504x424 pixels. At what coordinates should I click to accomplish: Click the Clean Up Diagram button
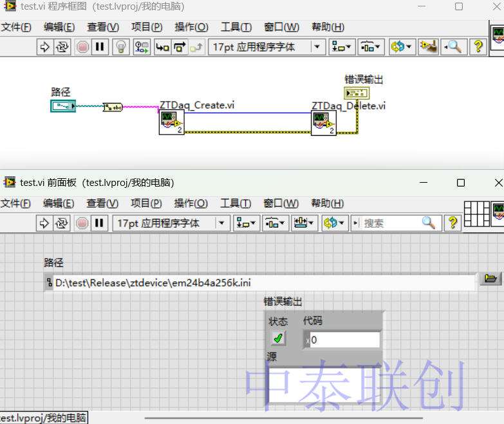[429, 47]
